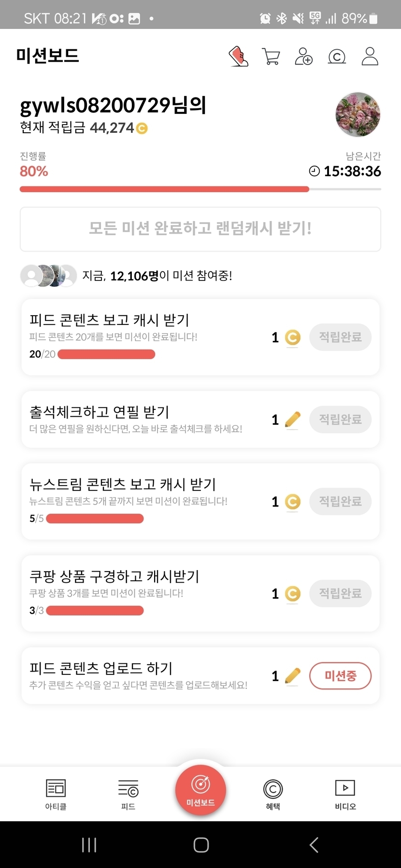Viewport: 401px width, 868px height.
Task: Tap the red sneaker icon in header
Action: coord(238,56)
